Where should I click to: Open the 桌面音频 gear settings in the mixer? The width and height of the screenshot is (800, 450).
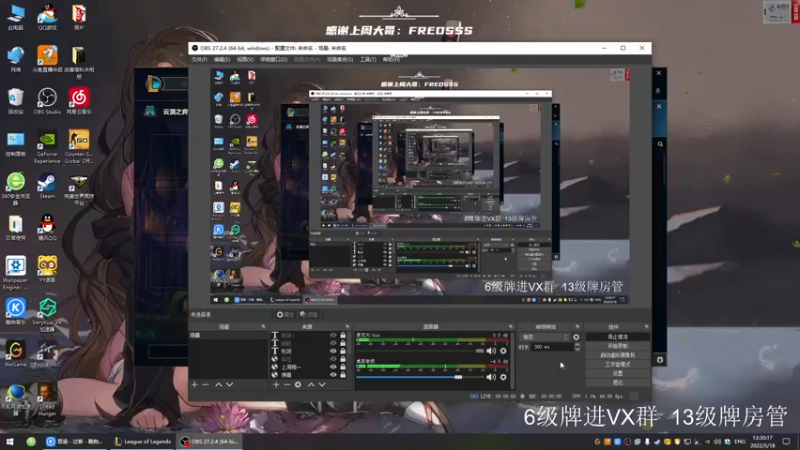click(503, 377)
